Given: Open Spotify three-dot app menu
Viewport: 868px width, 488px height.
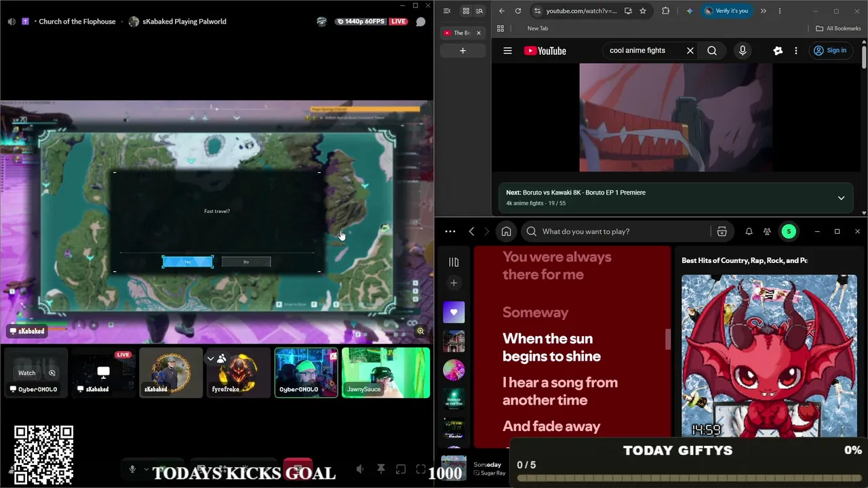Looking at the screenshot, I should point(450,232).
